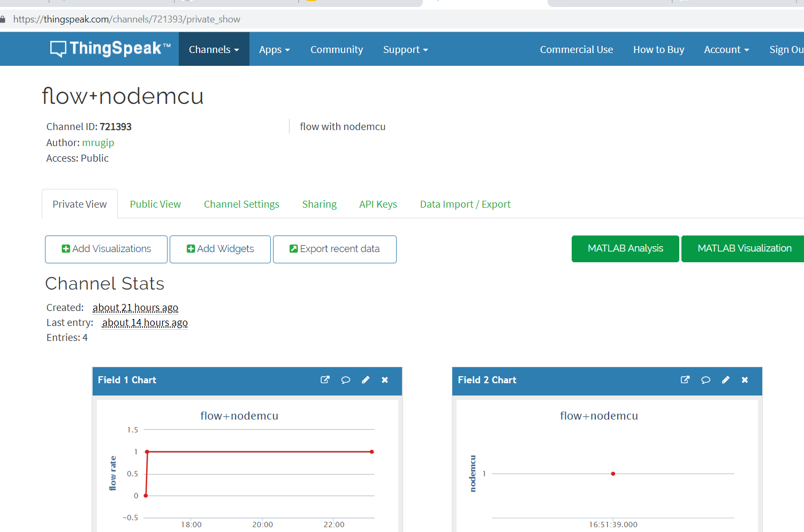Open Field 1 Chart in new window icon

[325, 380]
